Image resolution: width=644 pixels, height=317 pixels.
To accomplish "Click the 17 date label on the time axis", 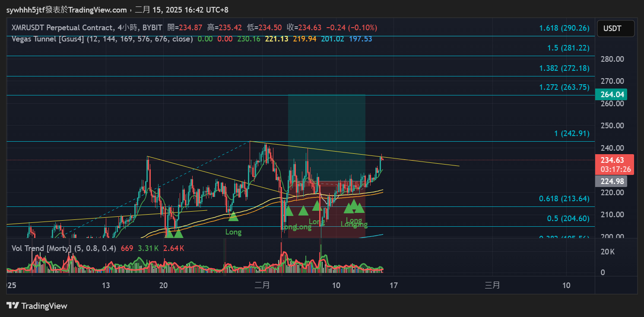I will 393,285.
